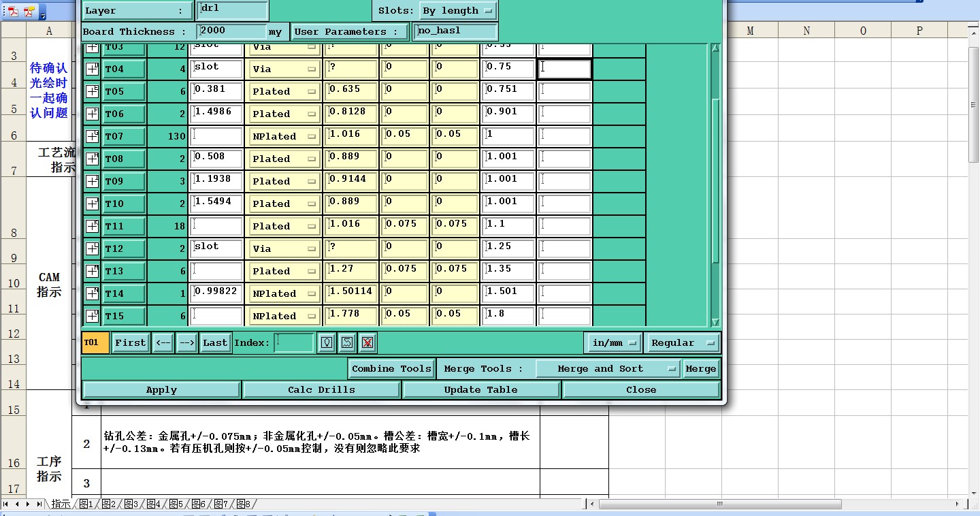
Task: Expand the T13 row plus icon
Action: [x=92, y=271]
